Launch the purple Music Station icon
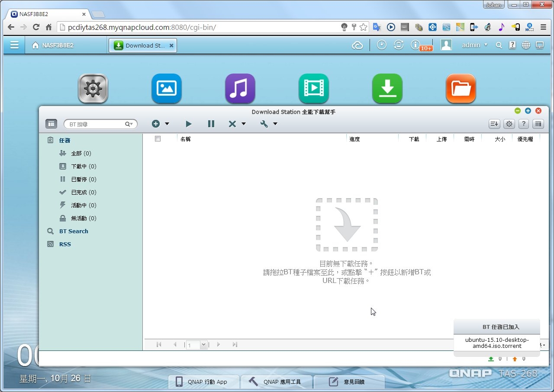The image size is (554, 392). 240,89
